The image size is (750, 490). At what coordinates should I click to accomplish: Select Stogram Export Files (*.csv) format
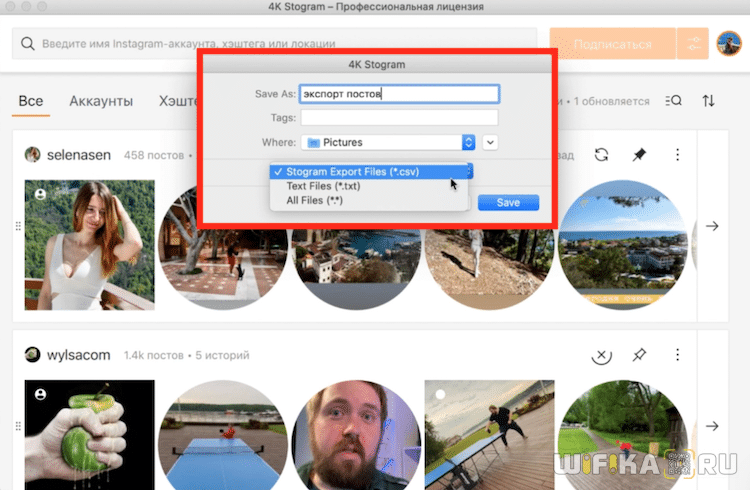point(369,172)
